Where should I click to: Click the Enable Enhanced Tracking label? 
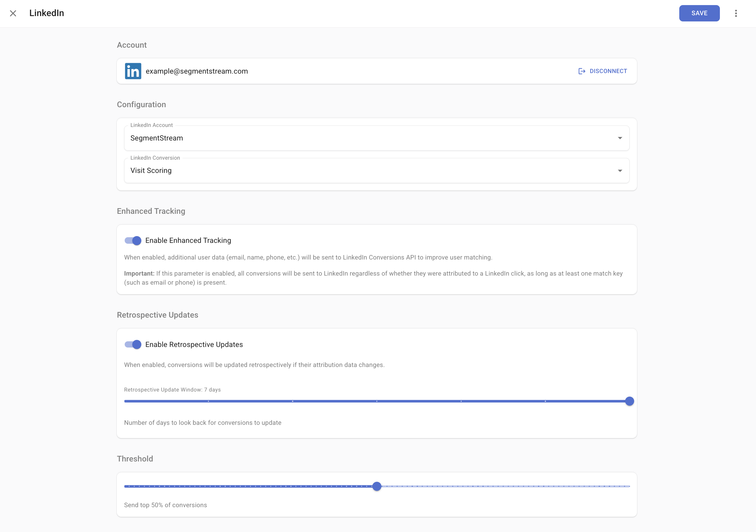[x=188, y=241]
